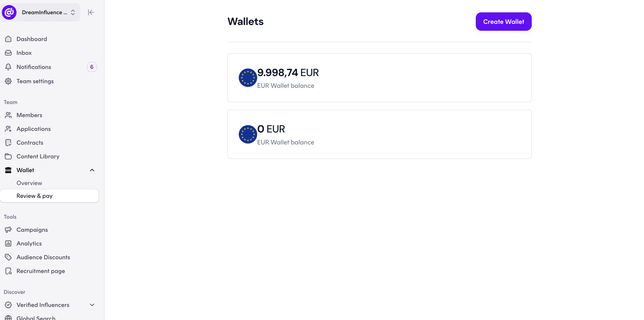Image resolution: width=644 pixels, height=320 pixels.
Task: Click the Analytics chart icon
Action: (x=8, y=243)
